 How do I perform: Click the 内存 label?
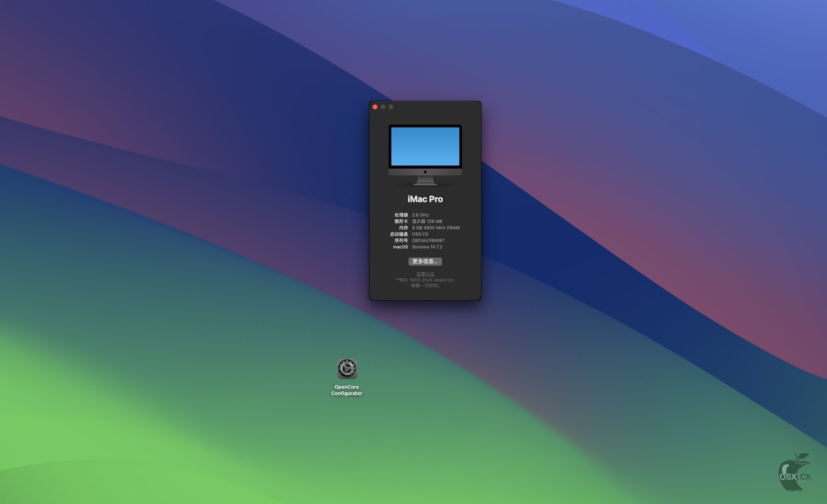pyautogui.click(x=404, y=228)
